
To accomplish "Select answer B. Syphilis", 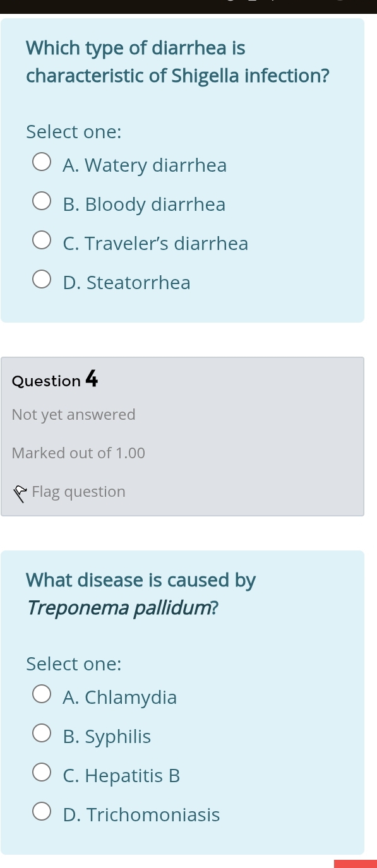I will pos(42,733).
